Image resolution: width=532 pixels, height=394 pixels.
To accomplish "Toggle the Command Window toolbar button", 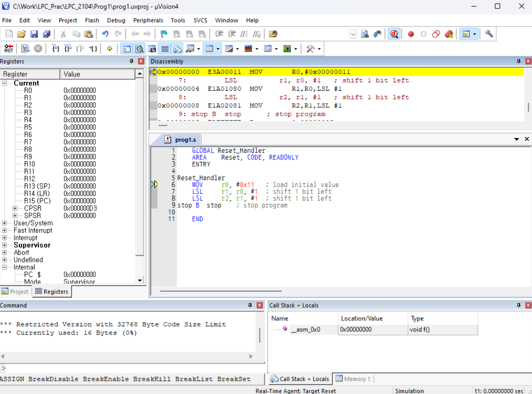I will pos(127,49).
